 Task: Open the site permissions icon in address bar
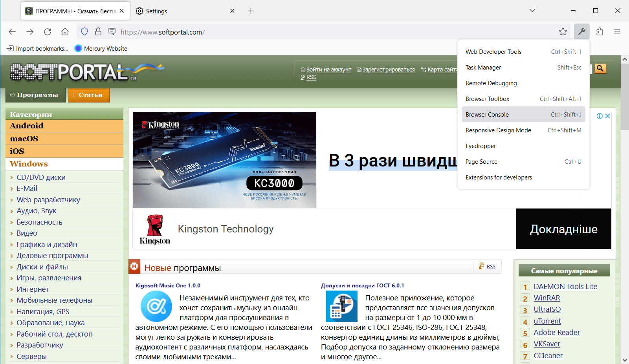[112, 31]
